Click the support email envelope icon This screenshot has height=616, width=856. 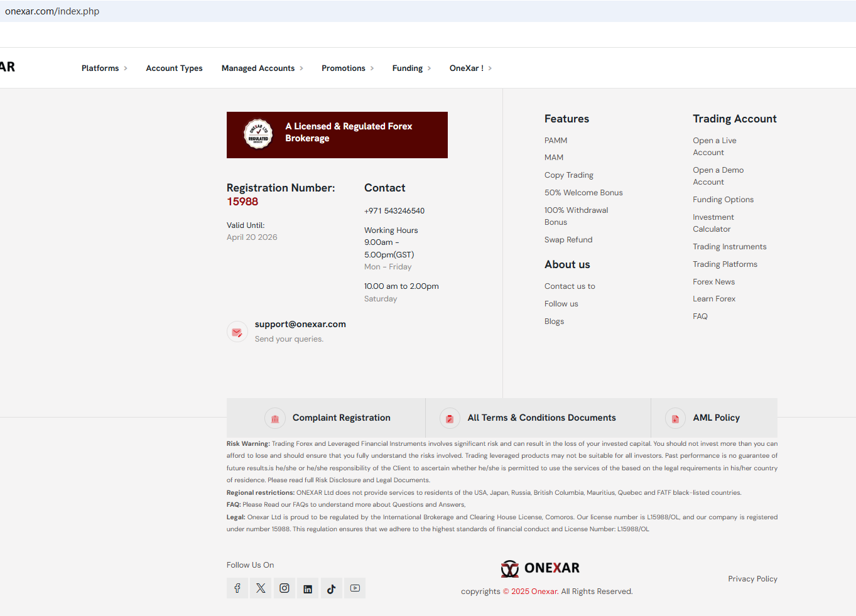237,332
